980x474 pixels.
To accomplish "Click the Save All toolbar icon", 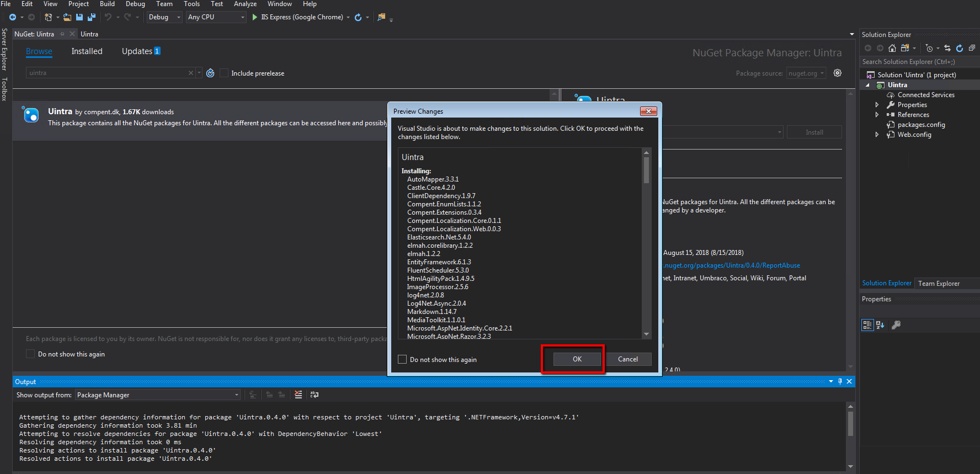I will click(x=92, y=17).
